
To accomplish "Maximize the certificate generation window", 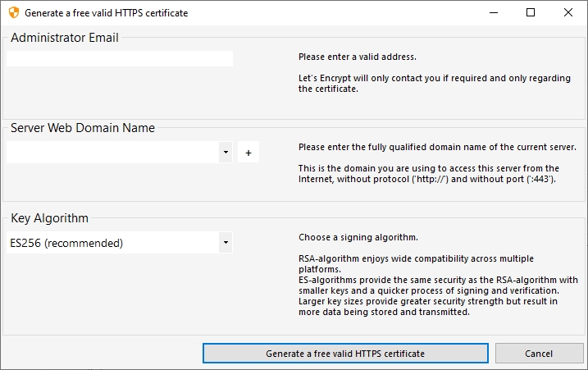I will (531, 13).
